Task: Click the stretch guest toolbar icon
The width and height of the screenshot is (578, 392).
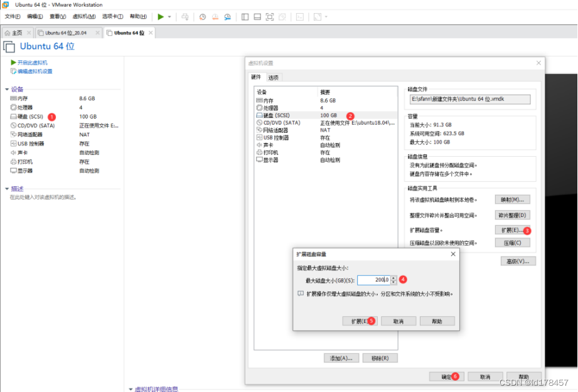Action: pos(317,16)
